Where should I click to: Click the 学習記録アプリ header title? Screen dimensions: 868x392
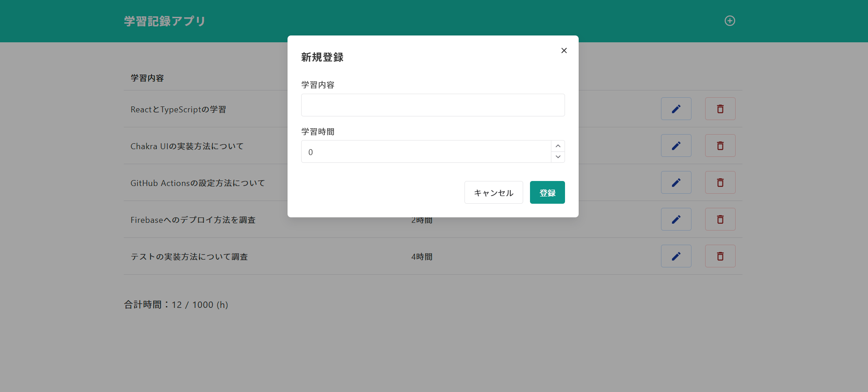pyautogui.click(x=165, y=21)
